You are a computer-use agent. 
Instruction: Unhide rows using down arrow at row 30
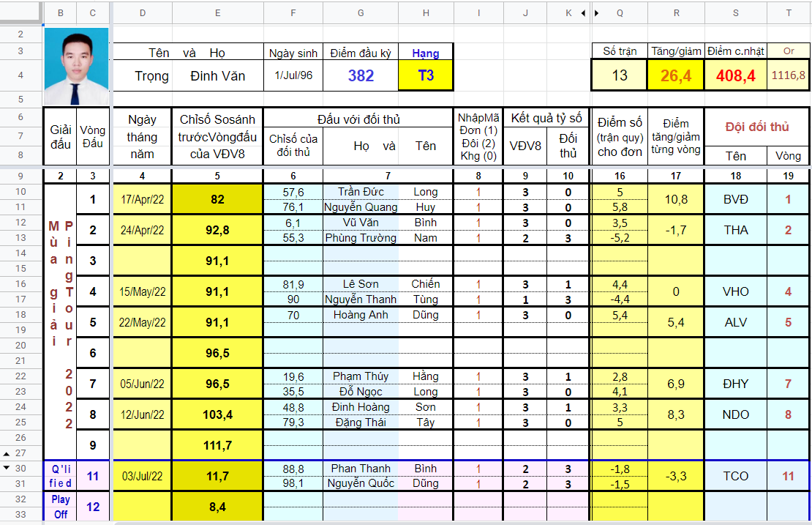coord(6,467)
